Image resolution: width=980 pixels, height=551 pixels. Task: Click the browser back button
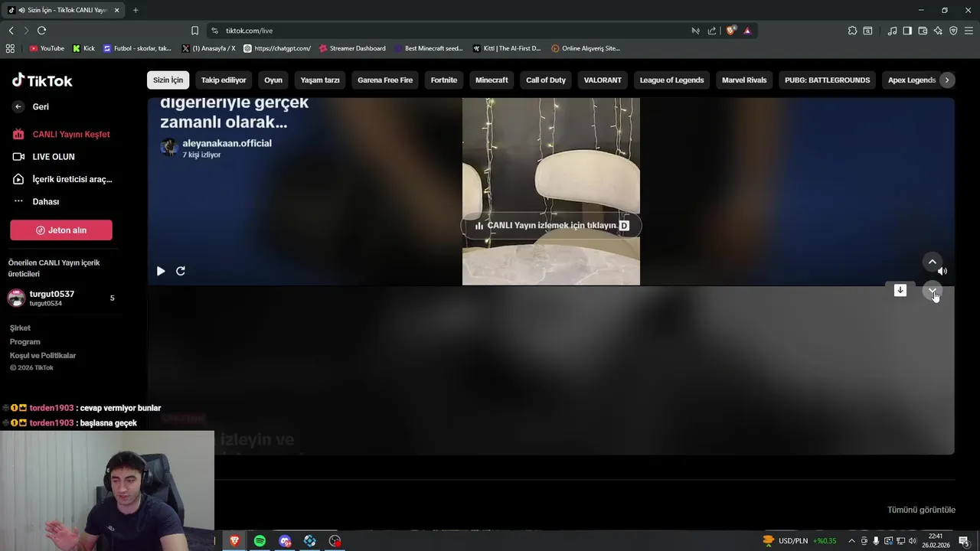pyautogui.click(x=11, y=31)
